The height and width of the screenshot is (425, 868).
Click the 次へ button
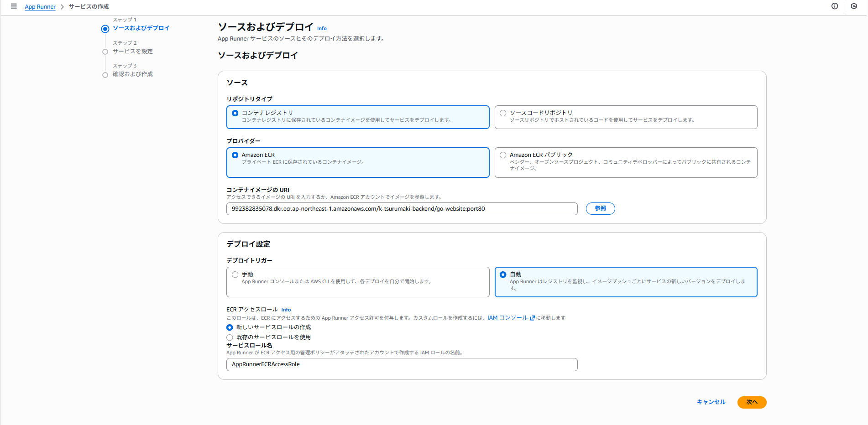pos(752,402)
